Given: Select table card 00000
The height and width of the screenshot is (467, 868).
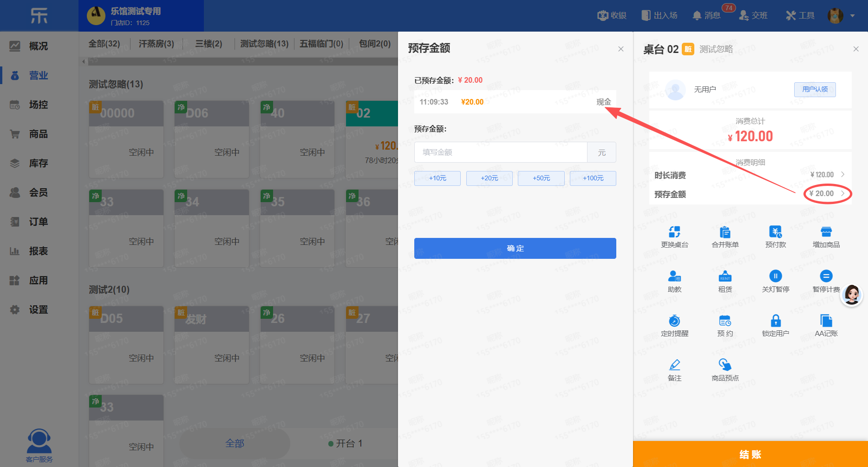Looking at the screenshot, I should pyautogui.click(x=126, y=139).
